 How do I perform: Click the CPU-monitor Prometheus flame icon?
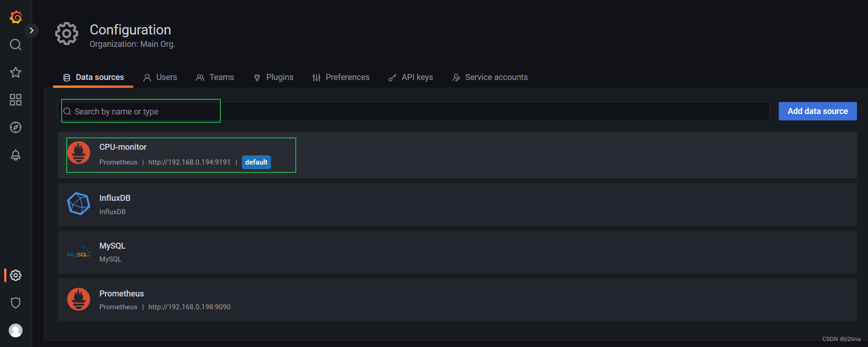[79, 153]
